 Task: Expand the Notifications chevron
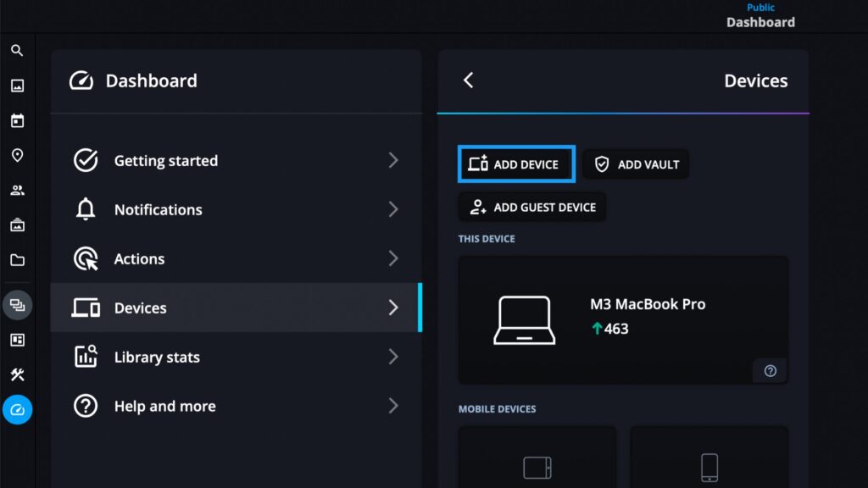pyautogui.click(x=393, y=209)
